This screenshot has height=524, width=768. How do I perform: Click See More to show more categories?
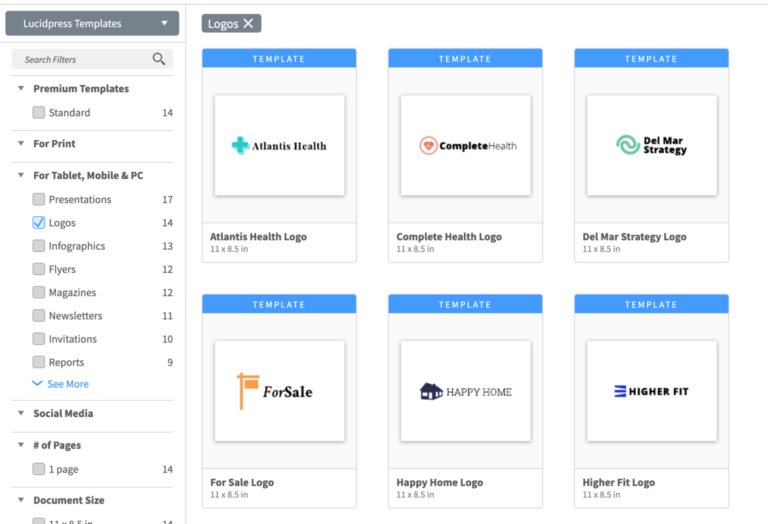(x=60, y=384)
